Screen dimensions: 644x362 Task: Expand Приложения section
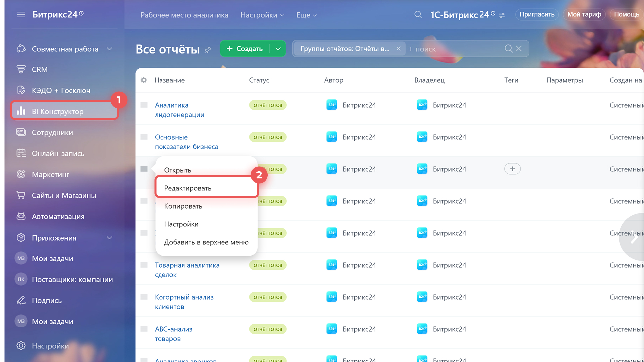(109, 238)
